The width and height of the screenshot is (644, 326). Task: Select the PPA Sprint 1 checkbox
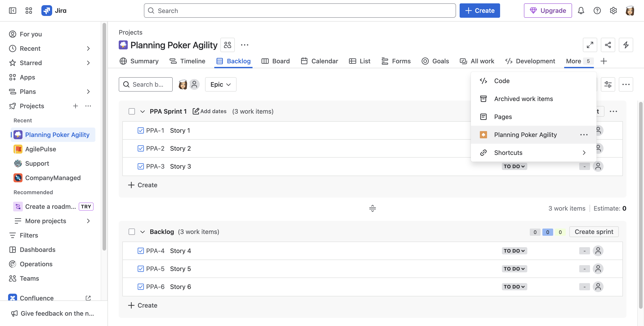[132, 111]
